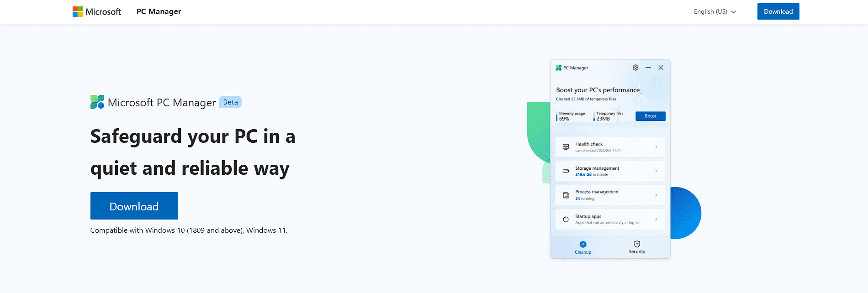Screen dimensions: 868x293
Task: Click the Boost button
Action: (x=651, y=116)
